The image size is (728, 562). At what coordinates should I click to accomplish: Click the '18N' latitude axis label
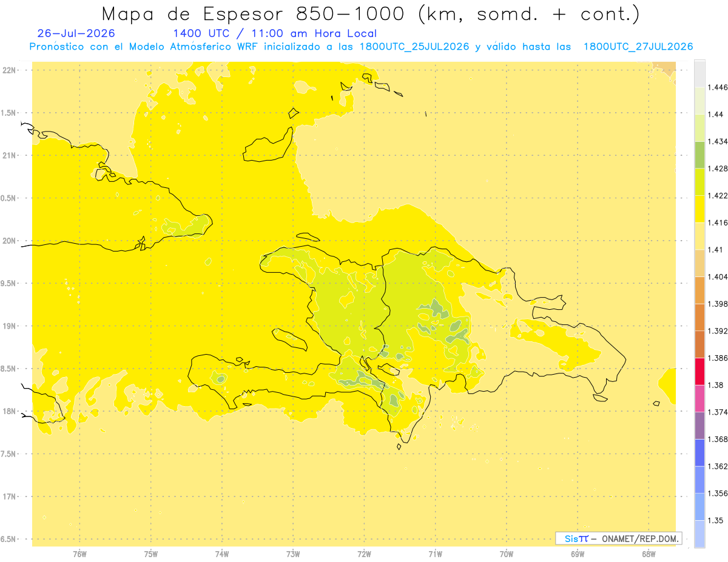[x=9, y=412]
